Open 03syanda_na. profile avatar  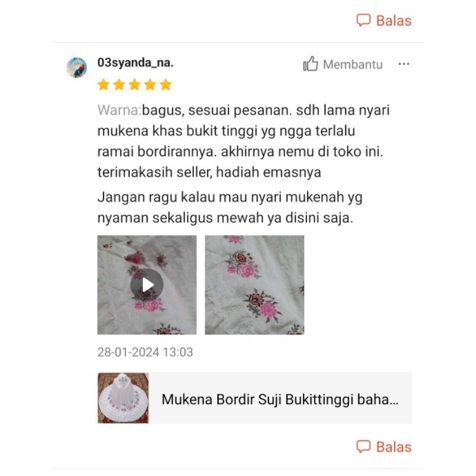pyautogui.click(x=77, y=67)
